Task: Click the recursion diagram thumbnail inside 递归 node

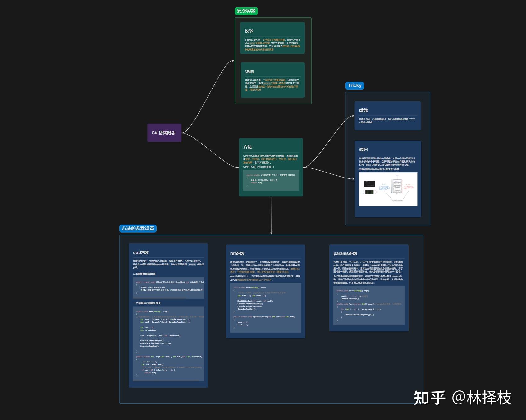Action: coord(388,190)
